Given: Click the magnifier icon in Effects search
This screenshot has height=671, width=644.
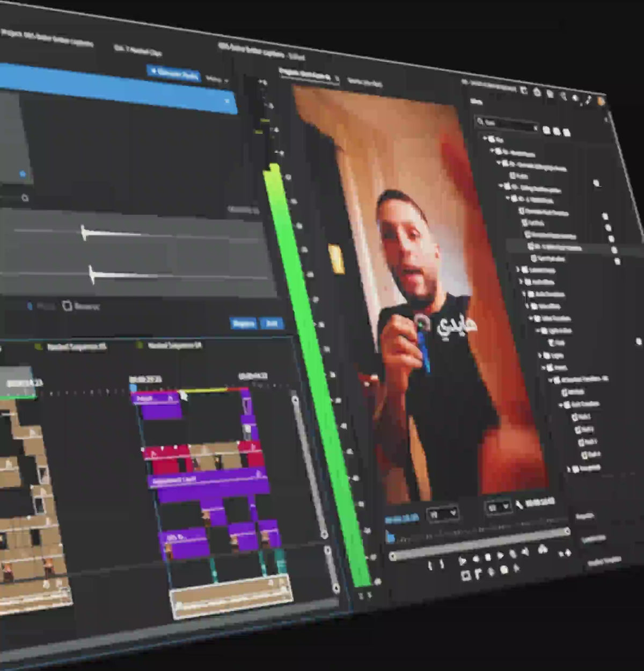Looking at the screenshot, I should (x=481, y=122).
